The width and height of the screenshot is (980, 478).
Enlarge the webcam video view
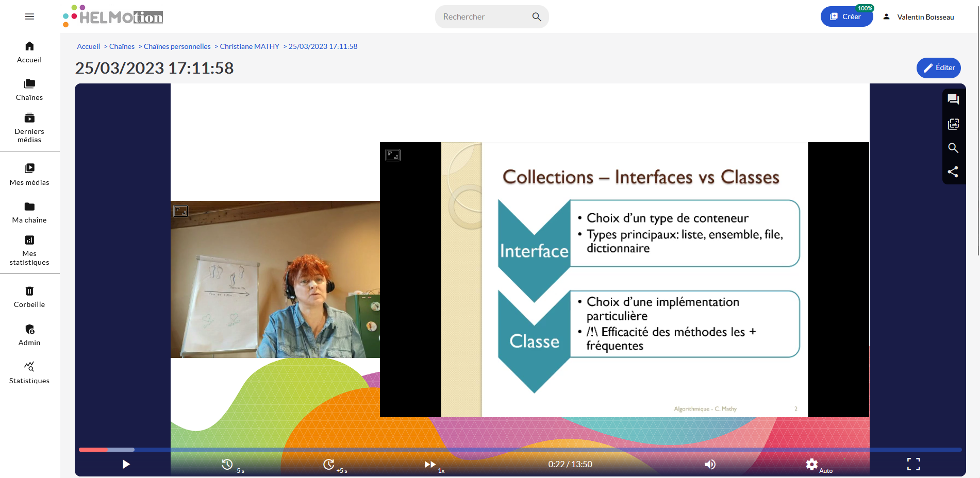[181, 211]
